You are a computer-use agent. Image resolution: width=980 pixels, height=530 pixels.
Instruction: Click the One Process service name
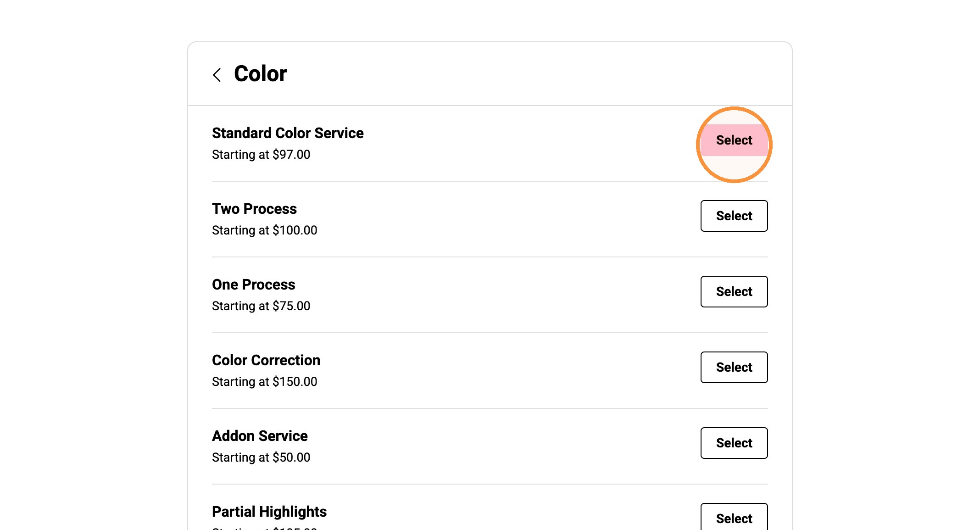point(253,285)
